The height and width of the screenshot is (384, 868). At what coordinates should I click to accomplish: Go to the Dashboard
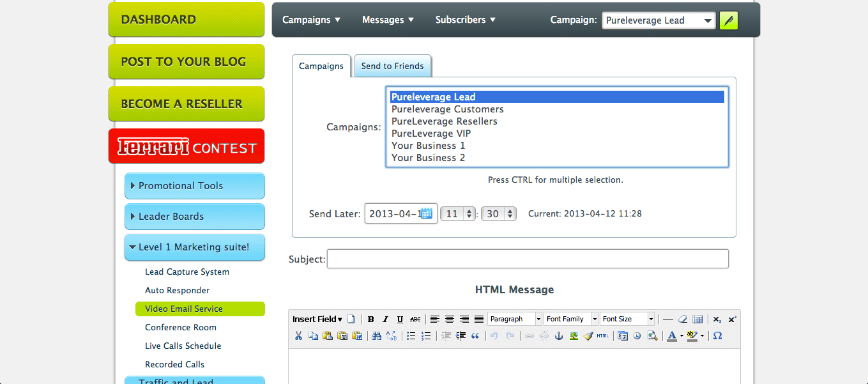coord(187,20)
